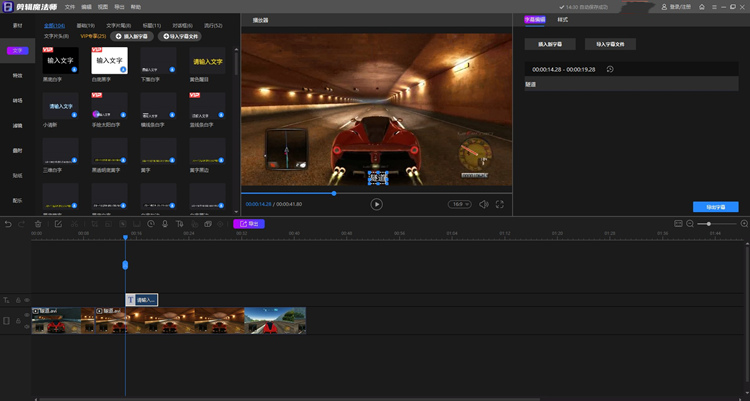Zoom in the timeline with plus magnifier
750x401 pixels.
(744, 223)
